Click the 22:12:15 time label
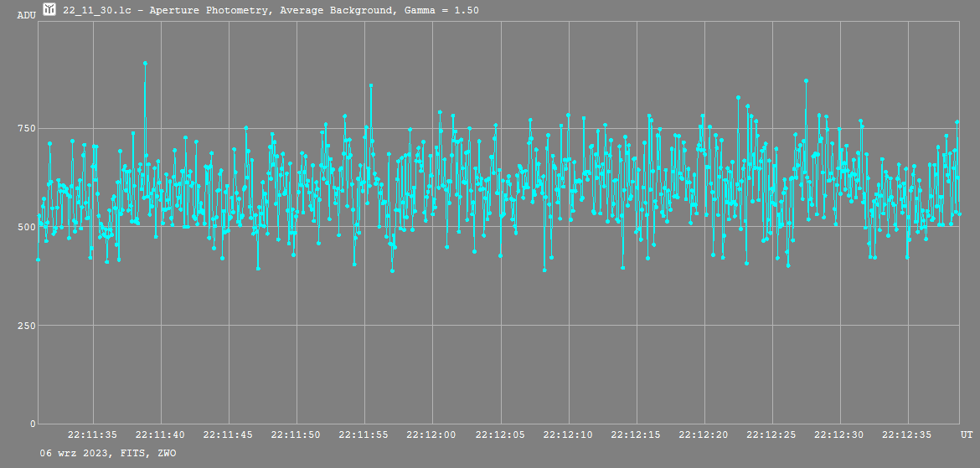The width and height of the screenshot is (980, 468). (x=637, y=435)
